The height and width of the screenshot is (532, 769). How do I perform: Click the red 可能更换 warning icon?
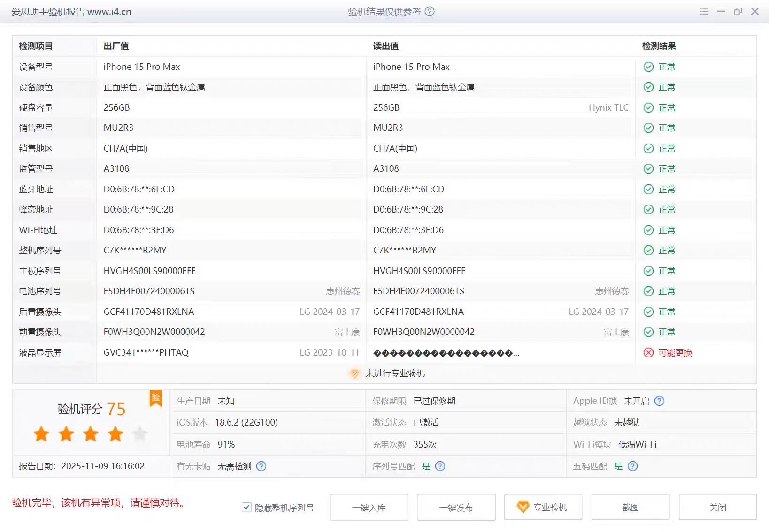(x=648, y=353)
